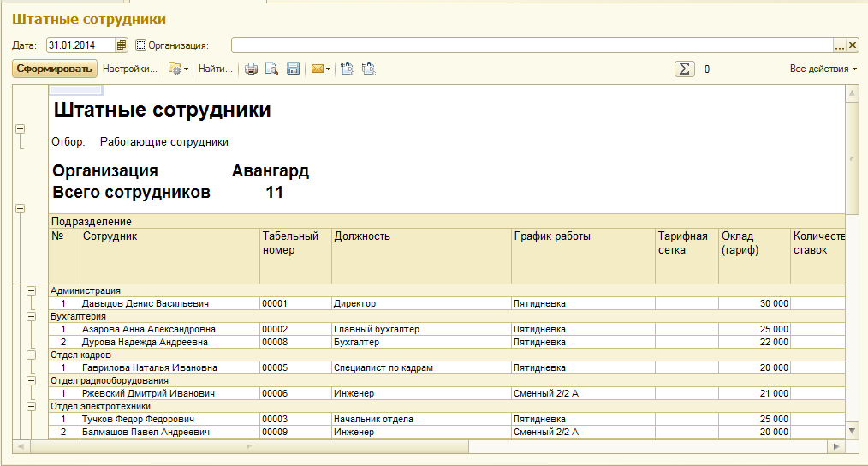Collapse the Отдел электротехники group

[x=32, y=407]
